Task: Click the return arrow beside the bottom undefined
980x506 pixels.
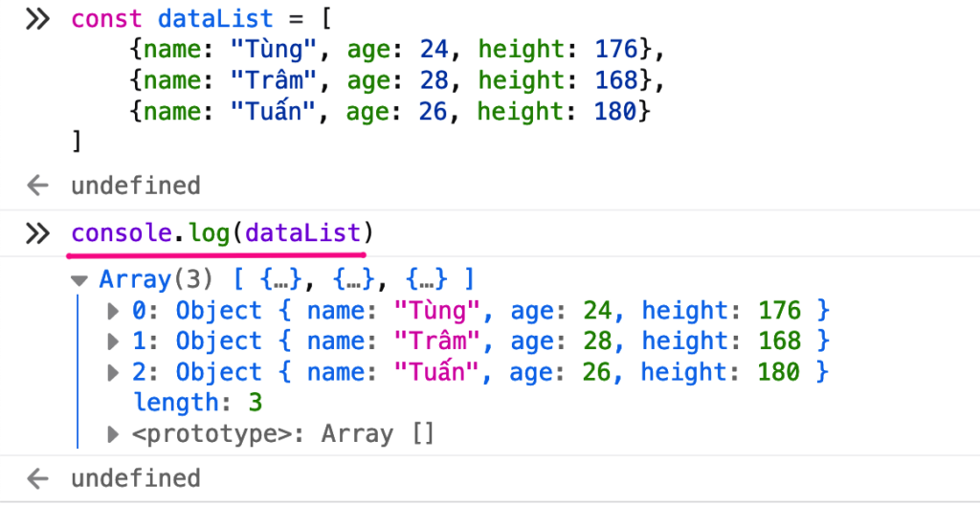Action: pyautogui.click(x=37, y=478)
